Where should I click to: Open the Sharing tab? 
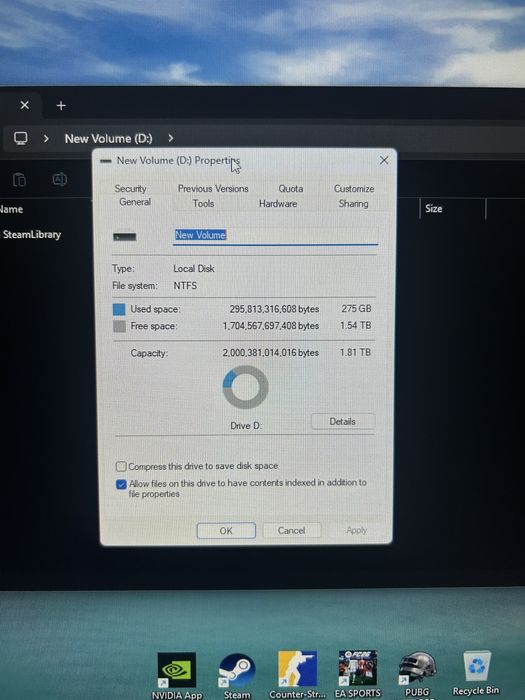point(353,204)
